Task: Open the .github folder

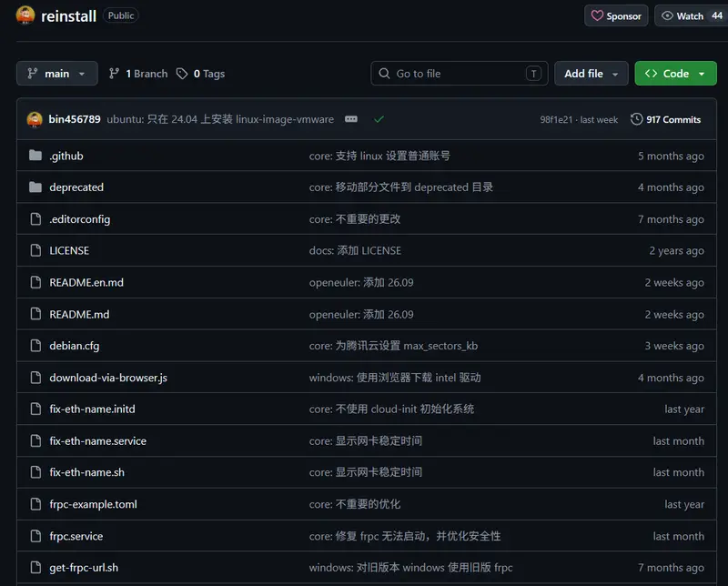Action: pyautogui.click(x=66, y=156)
